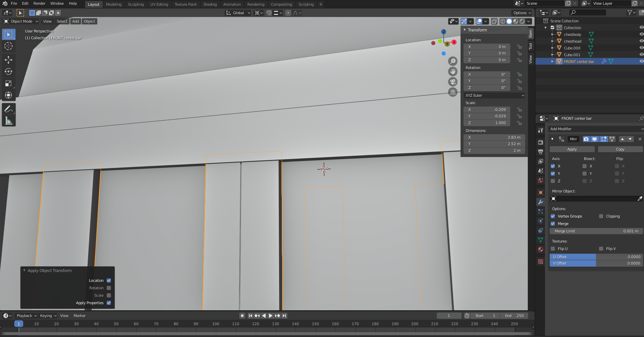Viewport: 644px width, 337px height.
Task: Play the animation forward
Action: (x=271, y=316)
